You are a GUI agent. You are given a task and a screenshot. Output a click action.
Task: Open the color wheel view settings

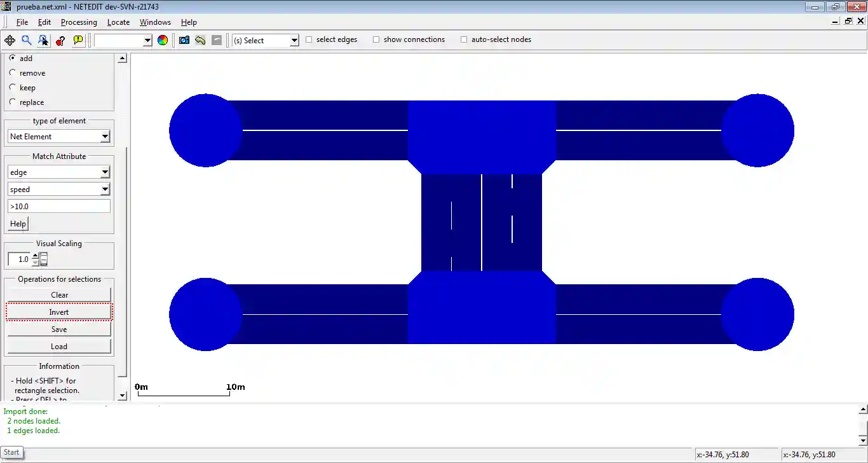(163, 40)
